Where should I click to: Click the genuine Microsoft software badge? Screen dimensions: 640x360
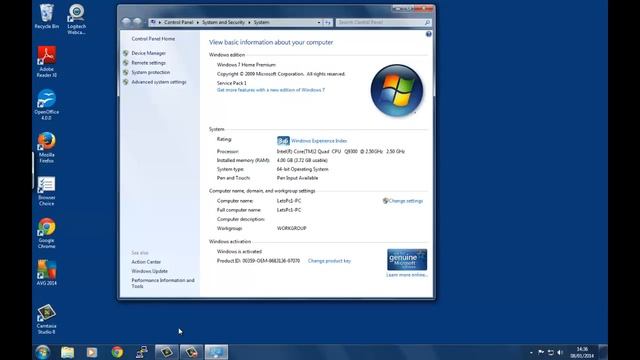click(x=407, y=260)
